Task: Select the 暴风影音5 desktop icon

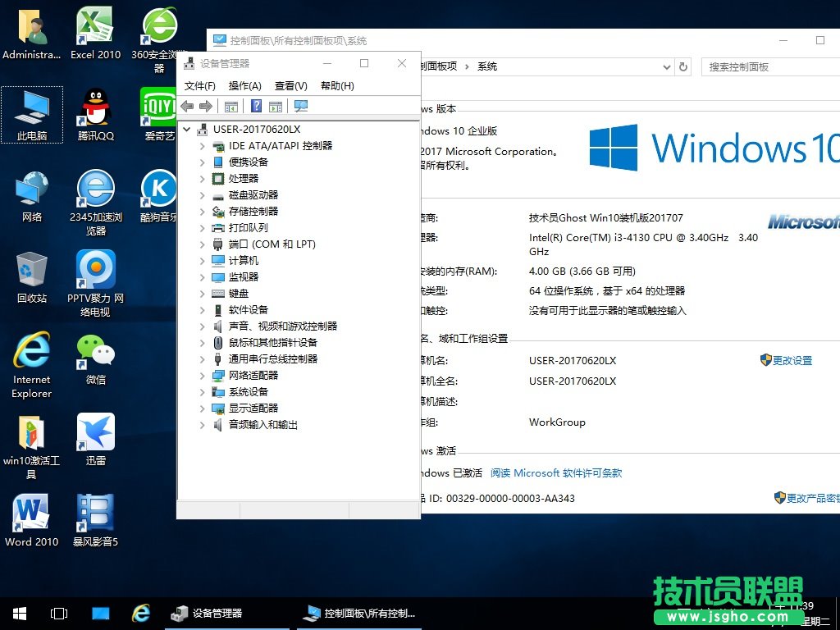Action: pyautogui.click(x=95, y=521)
